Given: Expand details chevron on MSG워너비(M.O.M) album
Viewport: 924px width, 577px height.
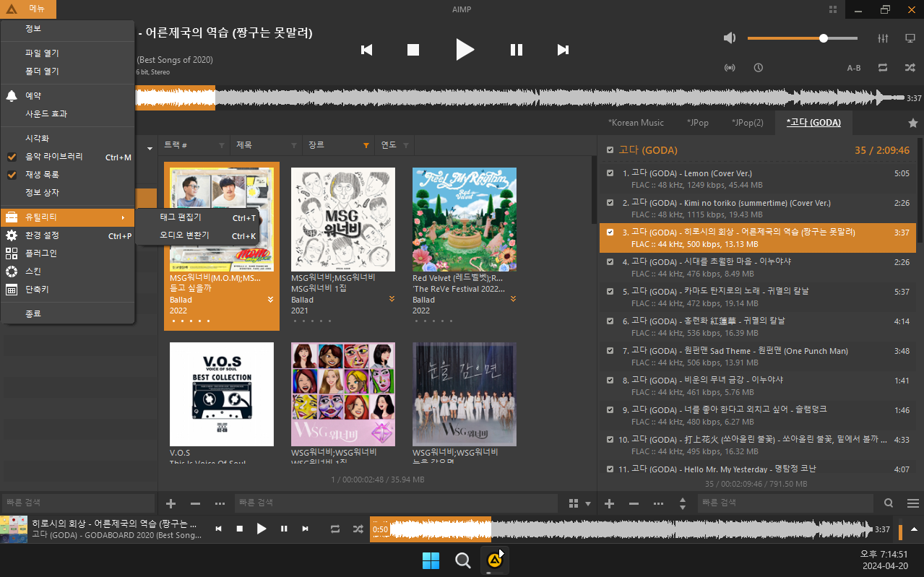Looking at the screenshot, I should pos(270,299).
